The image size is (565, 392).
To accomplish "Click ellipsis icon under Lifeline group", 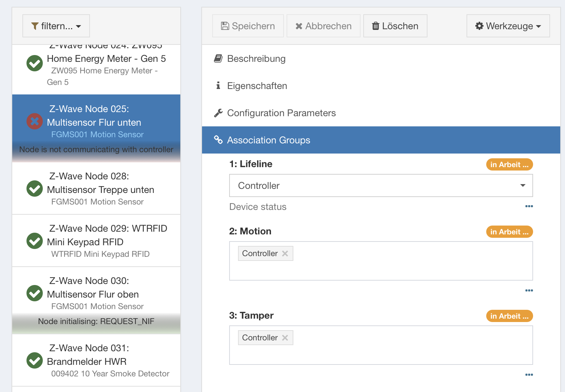I will [529, 206].
